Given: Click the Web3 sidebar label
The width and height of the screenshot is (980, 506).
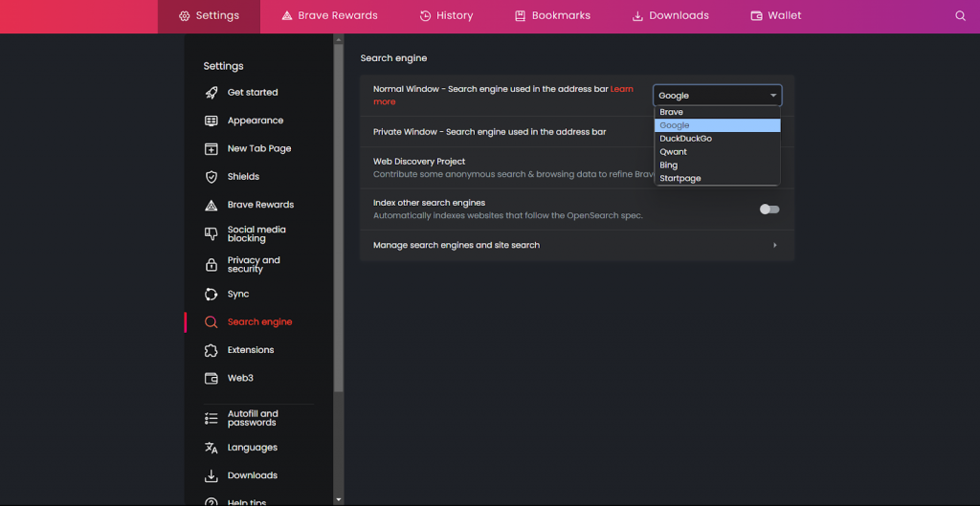Looking at the screenshot, I should point(240,379).
